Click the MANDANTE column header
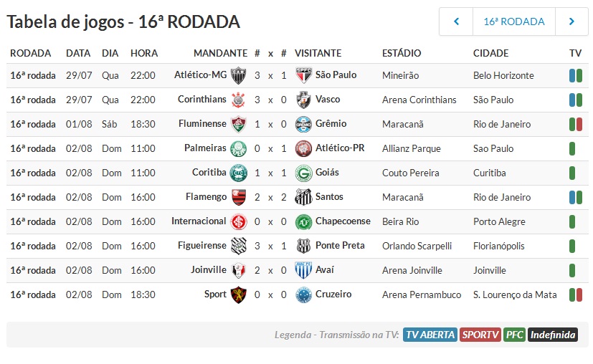 point(220,53)
